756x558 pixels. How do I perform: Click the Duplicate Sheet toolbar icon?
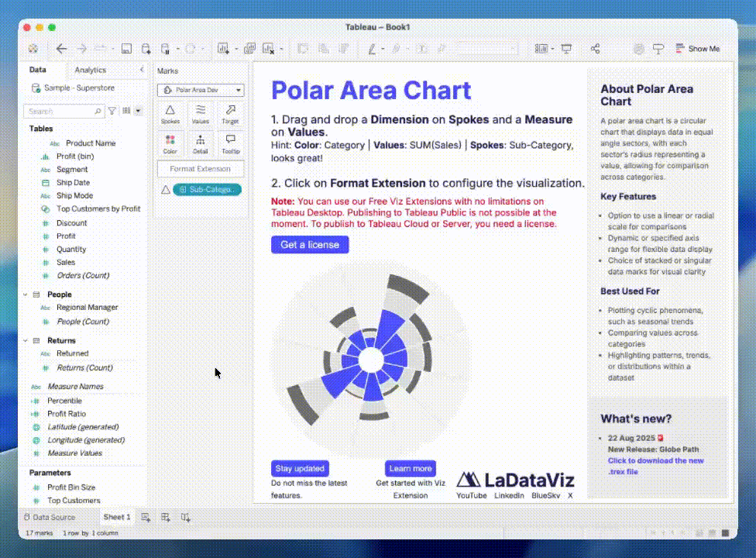pyautogui.click(x=249, y=49)
